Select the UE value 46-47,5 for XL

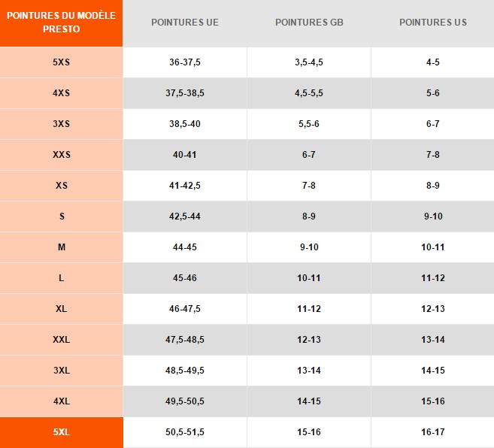[185, 309]
